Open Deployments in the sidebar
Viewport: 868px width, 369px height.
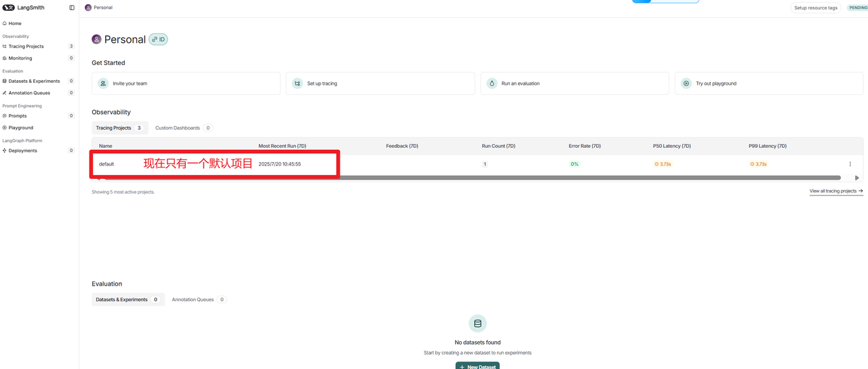(39, 150)
